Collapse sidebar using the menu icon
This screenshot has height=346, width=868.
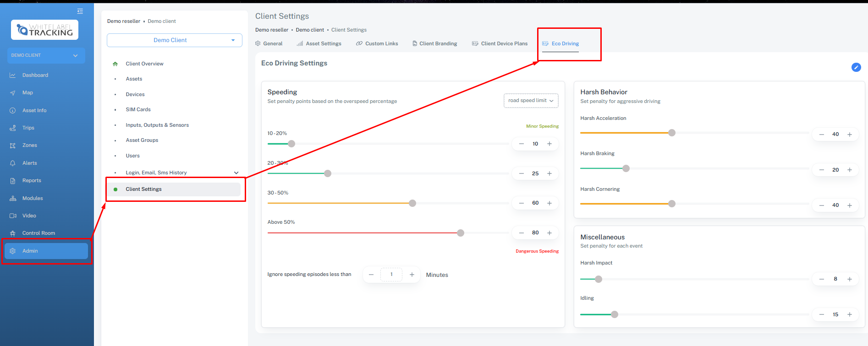(x=80, y=11)
